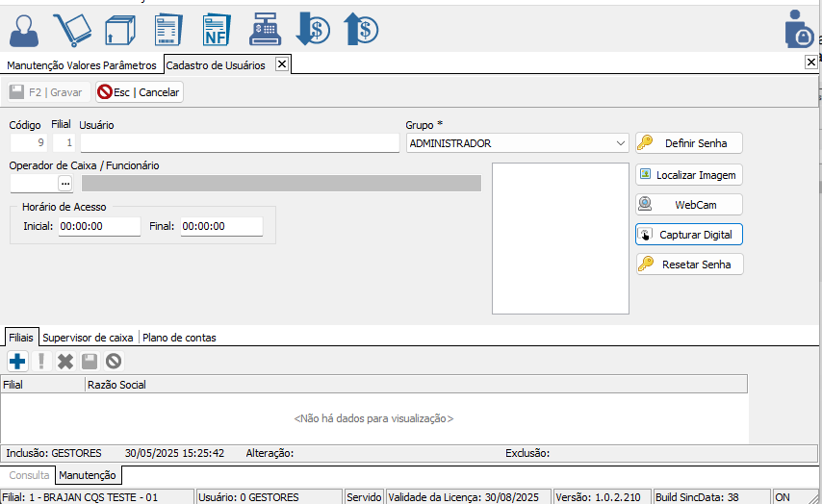Viewport: 822px width, 504px height.
Task: Click the Inicial access time field
Action: tap(99, 227)
